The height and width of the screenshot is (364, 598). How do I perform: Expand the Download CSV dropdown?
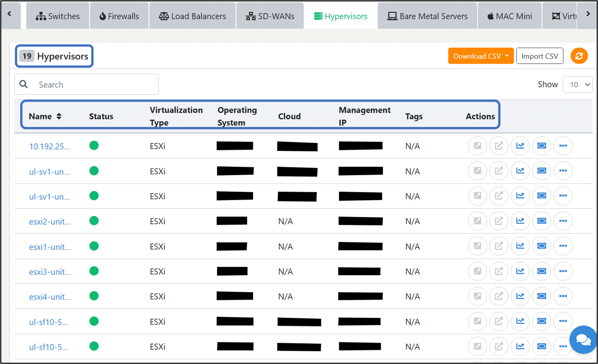pyautogui.click(x=481, y=56)
